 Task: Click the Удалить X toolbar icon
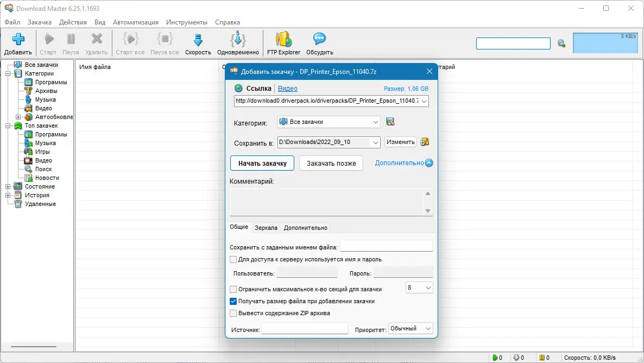97,39
